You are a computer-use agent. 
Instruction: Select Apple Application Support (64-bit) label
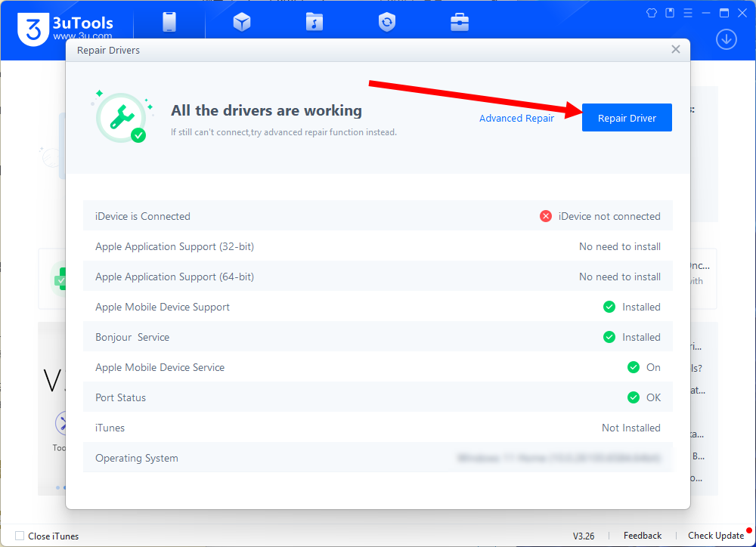point(175,277)
